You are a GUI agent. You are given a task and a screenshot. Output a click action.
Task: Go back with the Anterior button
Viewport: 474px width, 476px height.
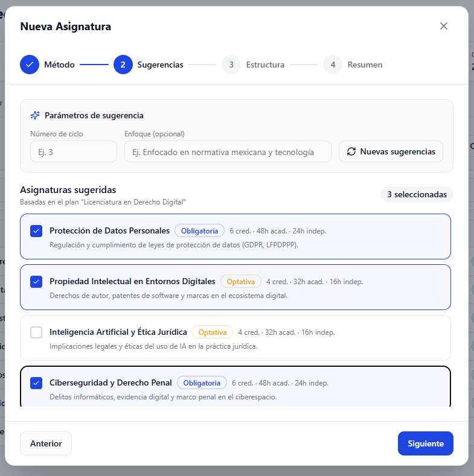(x=46, y=443)
